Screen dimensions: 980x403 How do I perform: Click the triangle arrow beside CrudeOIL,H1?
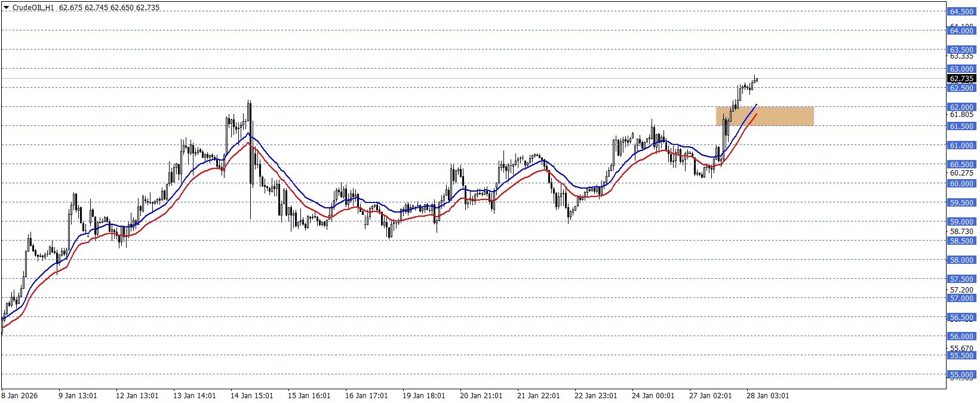click(6, 8)
